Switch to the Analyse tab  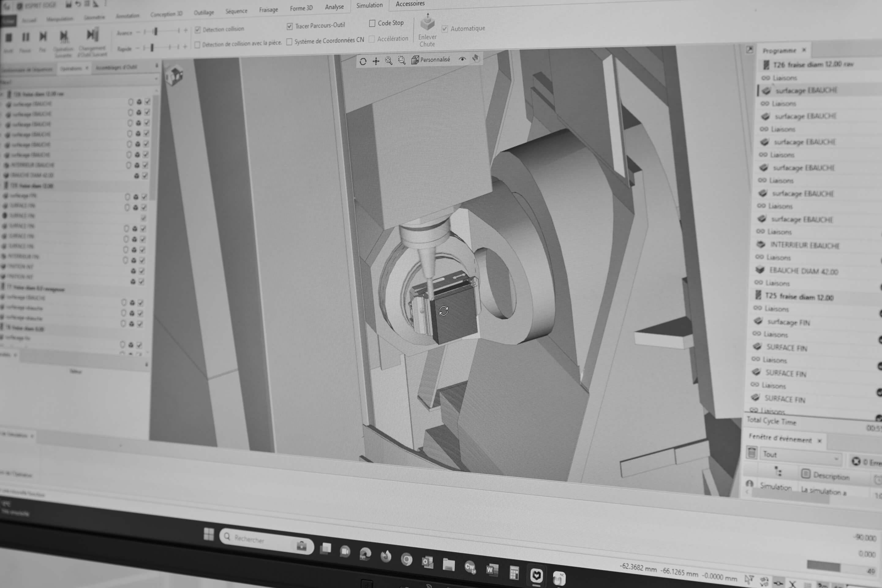334,7
